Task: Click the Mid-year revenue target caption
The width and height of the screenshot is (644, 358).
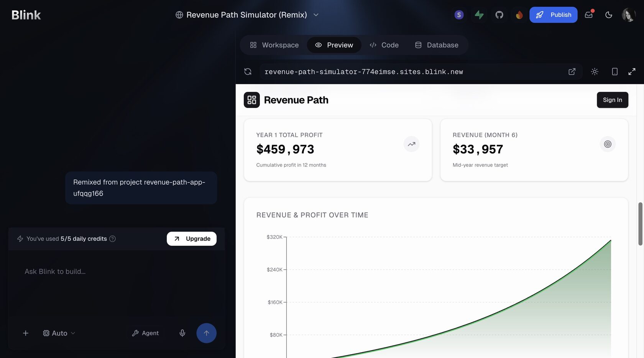Action: (x=480, y=165)
